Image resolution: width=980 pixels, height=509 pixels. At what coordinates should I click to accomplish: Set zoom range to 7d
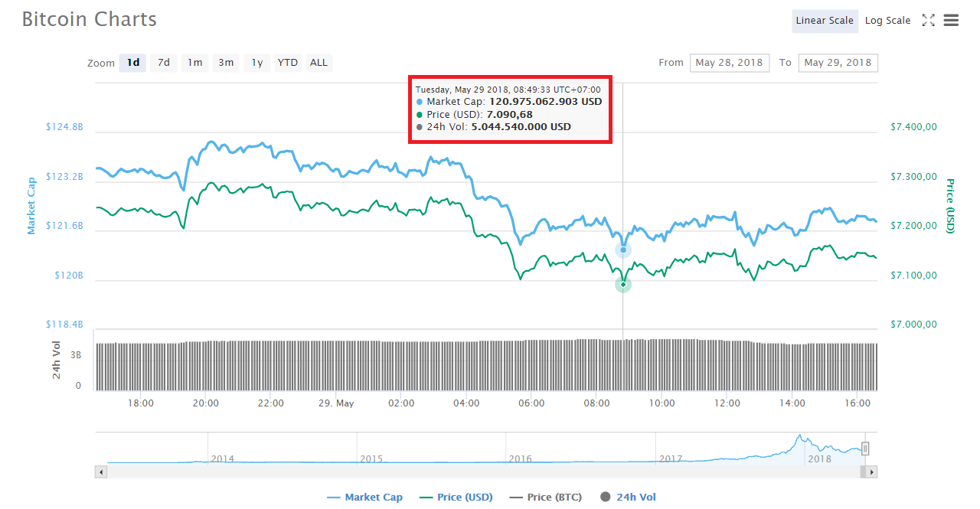[164, 63]
